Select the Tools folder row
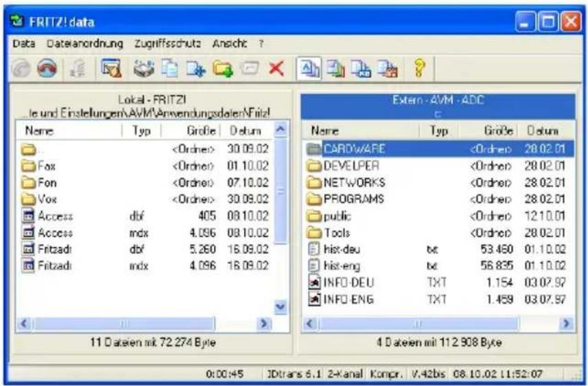Viewport: 588px width, 386px height. (x=438, y=233)
